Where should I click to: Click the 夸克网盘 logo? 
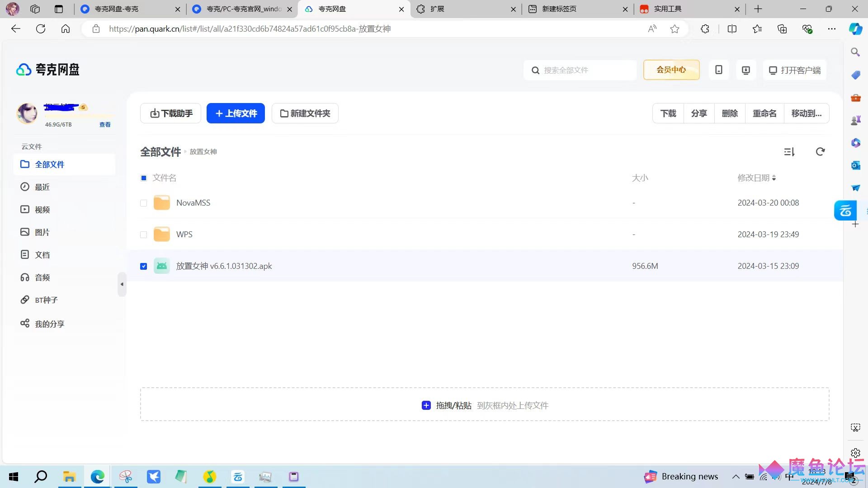[48, 70]
